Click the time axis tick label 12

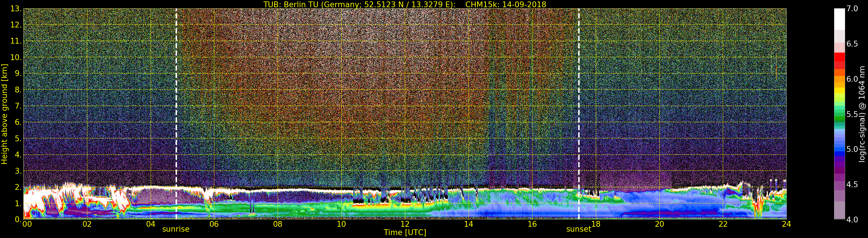point(405,224)
